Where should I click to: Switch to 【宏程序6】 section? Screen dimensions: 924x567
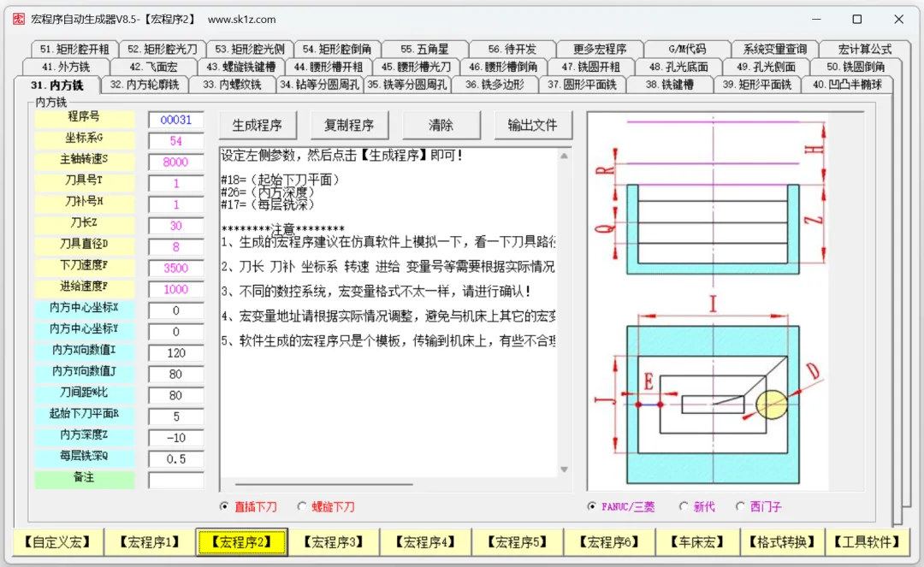tap(609, 541)
